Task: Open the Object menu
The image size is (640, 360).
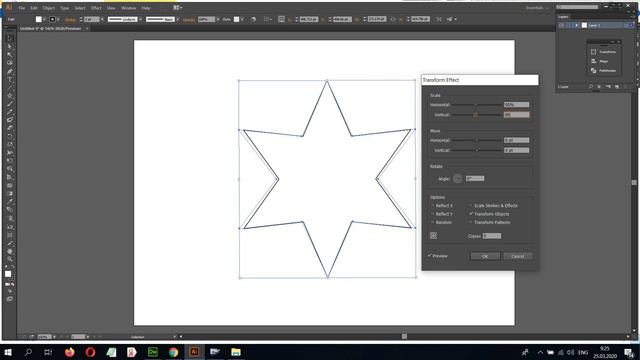Action: 49,8
